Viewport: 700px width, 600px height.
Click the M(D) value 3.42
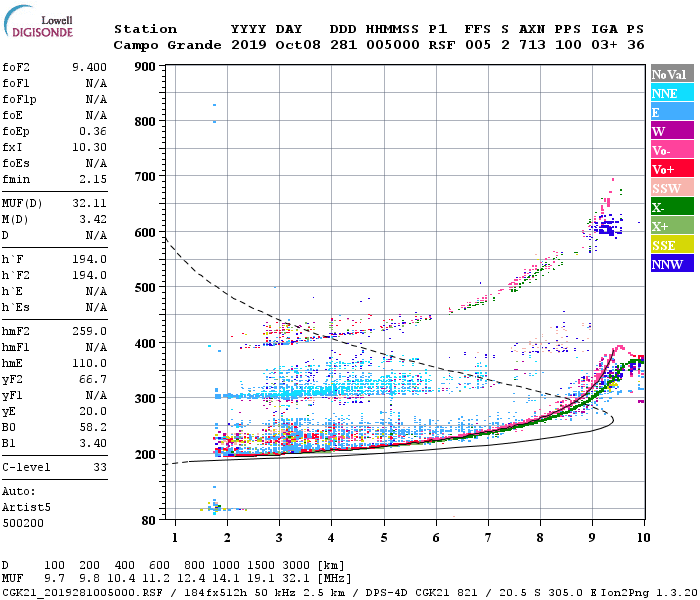[x=93, y=220]
